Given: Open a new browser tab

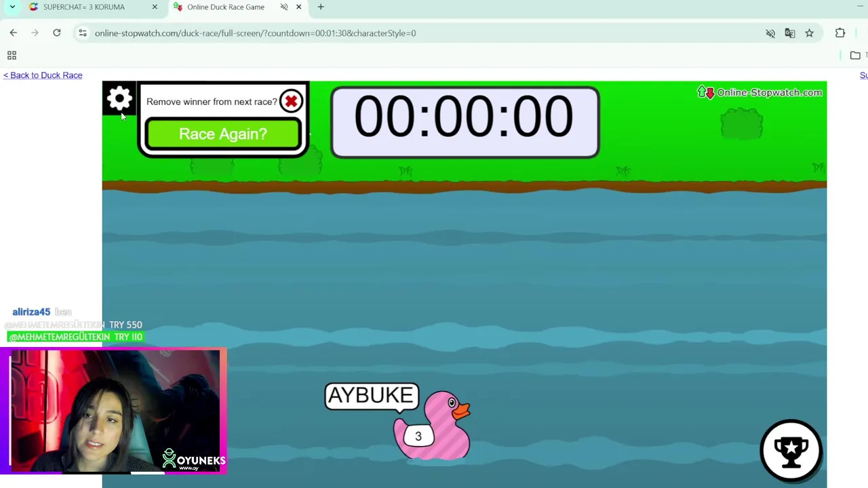Looking at the screenshot, I should click(321, 7).
